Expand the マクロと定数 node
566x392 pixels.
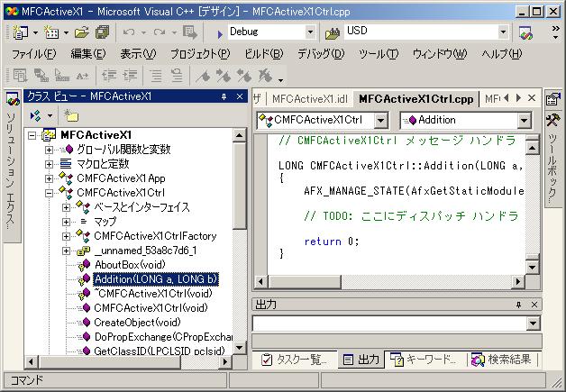pyautogui.click(x=49, y=164)
